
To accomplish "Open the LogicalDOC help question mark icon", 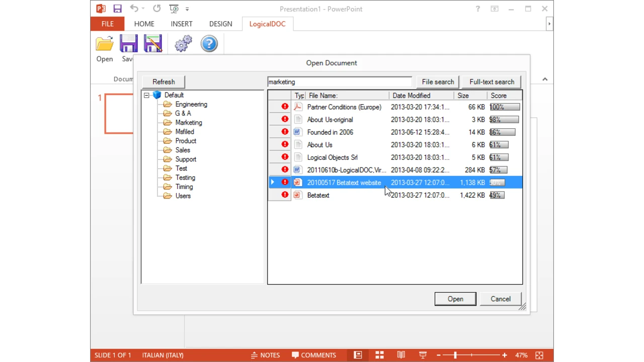I will click(209, 44).
